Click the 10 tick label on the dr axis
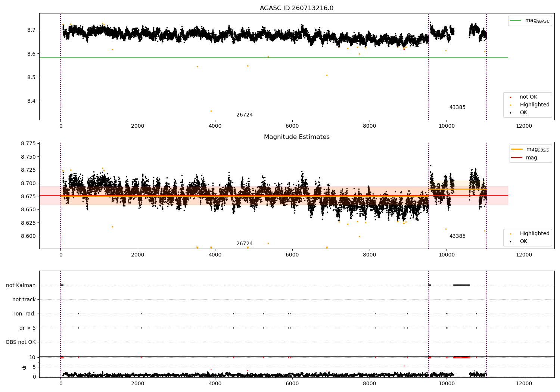Image resolution: width=560 pixels, height=392 pixels. pos(32,357)
